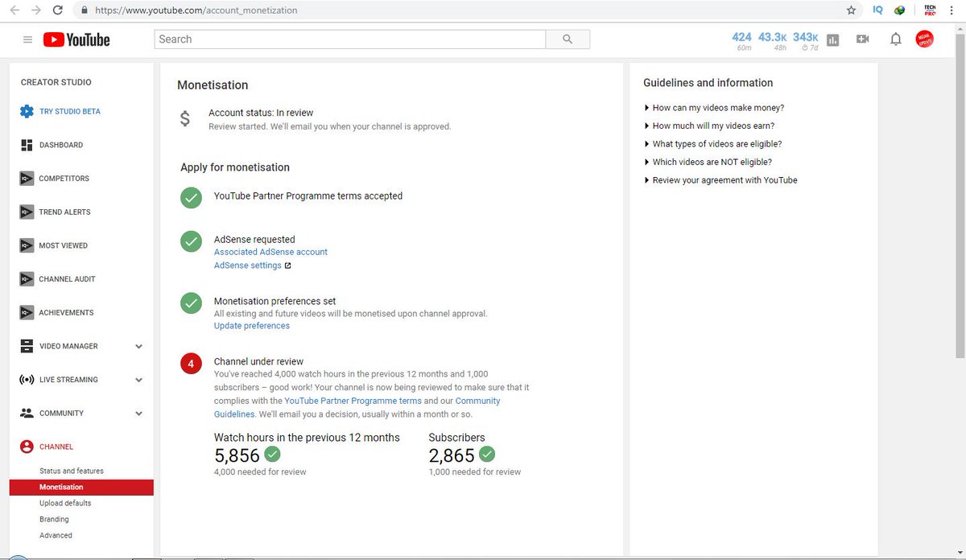Click the CHANNEL sidebar heading
The image size is (966, 560).
click(56, 447)
